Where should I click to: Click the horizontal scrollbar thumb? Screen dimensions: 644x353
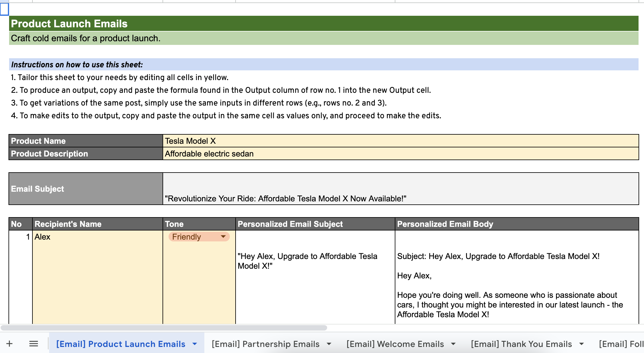coord(164,328)
